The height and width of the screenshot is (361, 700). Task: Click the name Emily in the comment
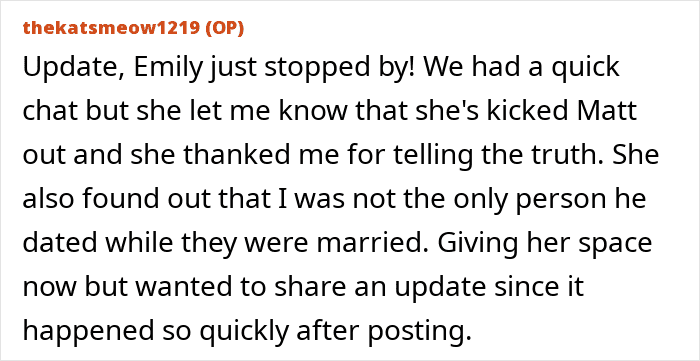(x=158, y=68)
